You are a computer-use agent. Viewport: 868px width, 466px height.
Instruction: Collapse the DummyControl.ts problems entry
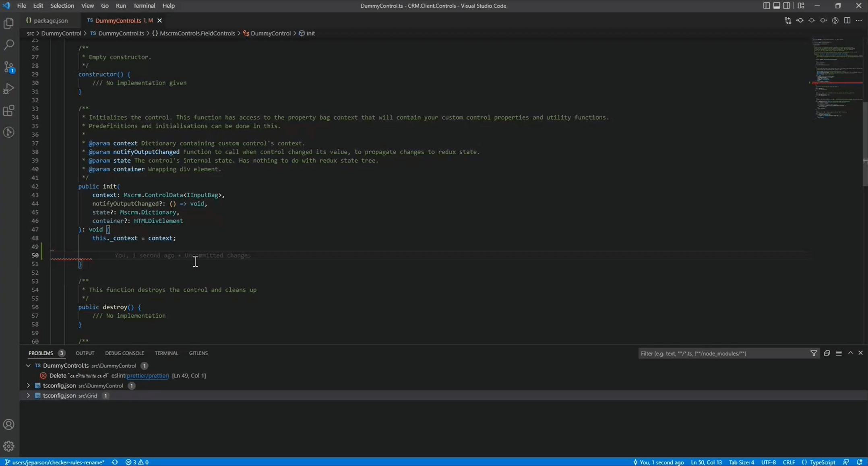28,366
